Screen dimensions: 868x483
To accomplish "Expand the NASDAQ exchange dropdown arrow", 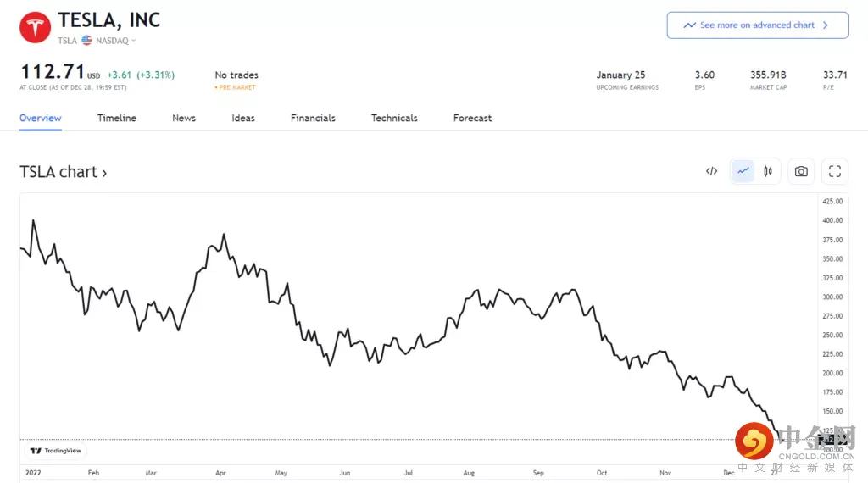I will tap(134, 41).
